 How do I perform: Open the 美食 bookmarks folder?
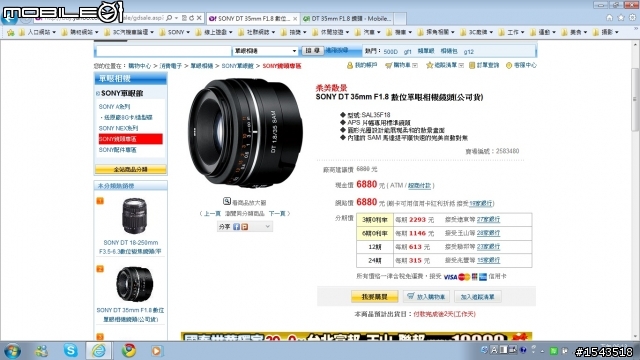[x=573, y=32]
